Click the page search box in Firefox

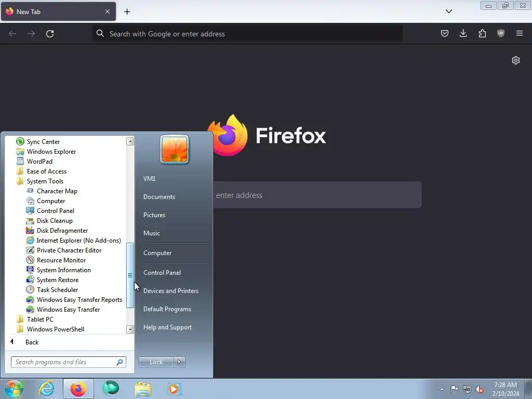pyautogui.click(x=317, y=195)
